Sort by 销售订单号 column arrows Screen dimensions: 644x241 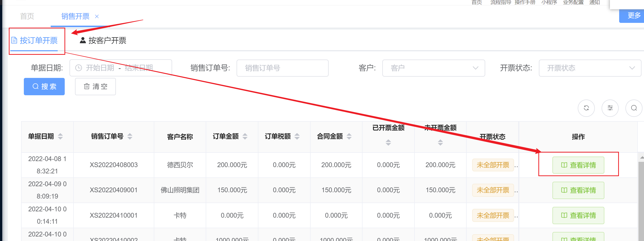130,136
